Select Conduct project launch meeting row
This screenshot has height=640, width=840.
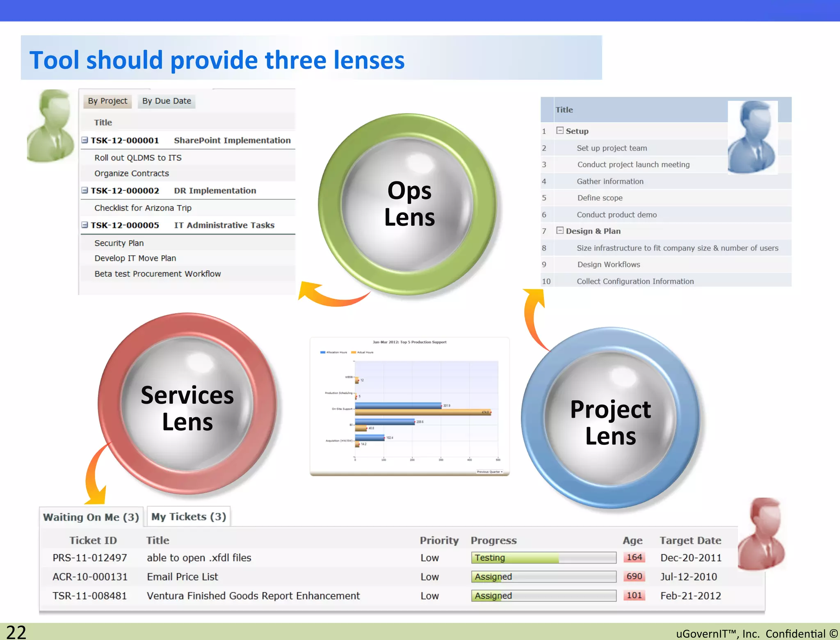pos(666,165)
